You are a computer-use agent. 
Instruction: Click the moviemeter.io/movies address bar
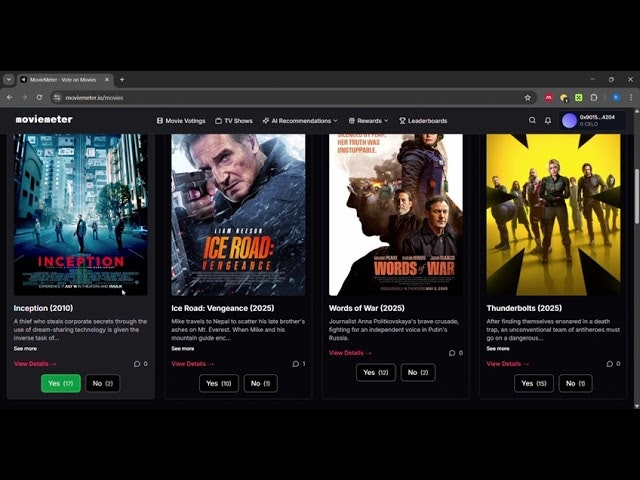coord(294,98)
